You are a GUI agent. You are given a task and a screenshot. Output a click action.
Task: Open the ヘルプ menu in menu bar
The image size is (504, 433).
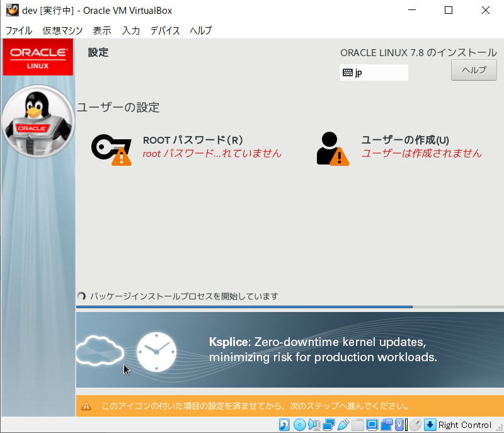[200, 30]
